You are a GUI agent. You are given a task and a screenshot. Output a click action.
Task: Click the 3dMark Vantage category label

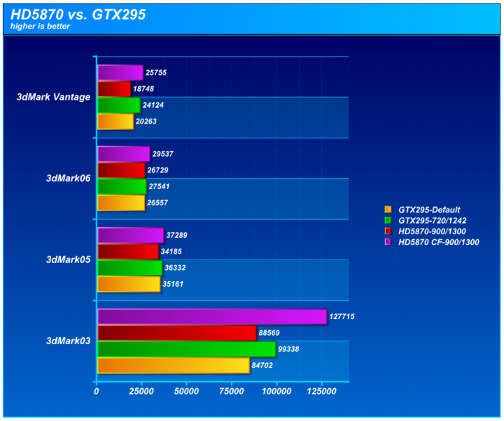[x=54, y=97]
